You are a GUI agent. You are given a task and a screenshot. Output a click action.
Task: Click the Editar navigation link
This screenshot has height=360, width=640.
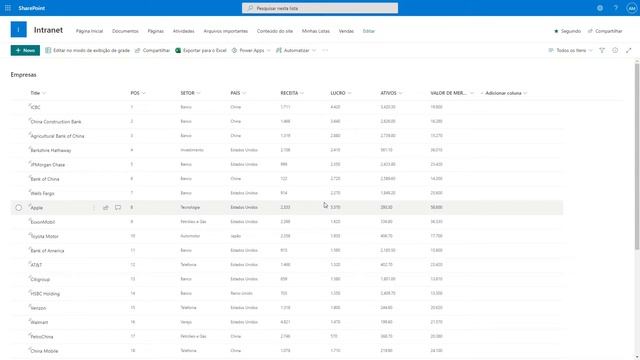pyautogui.click(x=369, y=31)
